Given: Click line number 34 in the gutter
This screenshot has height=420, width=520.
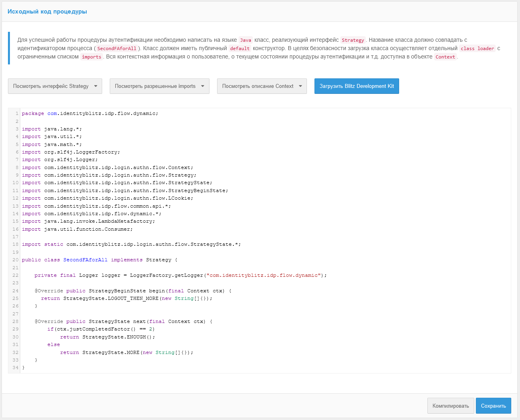Looking at the screenshot, I should click(x=15, y=368).
